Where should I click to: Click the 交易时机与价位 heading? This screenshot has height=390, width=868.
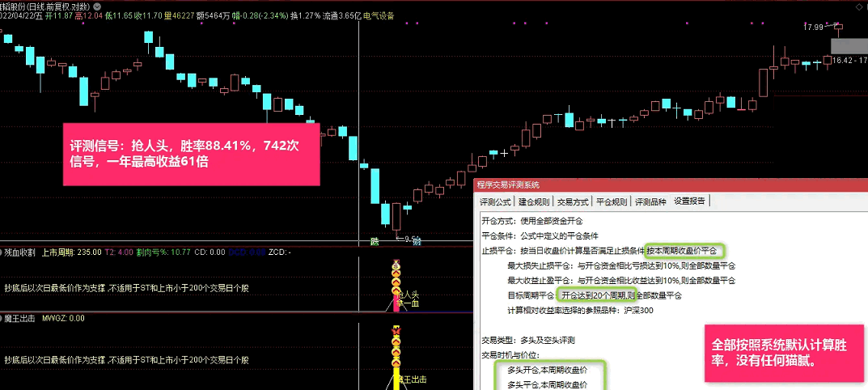(x=510, y=354)
